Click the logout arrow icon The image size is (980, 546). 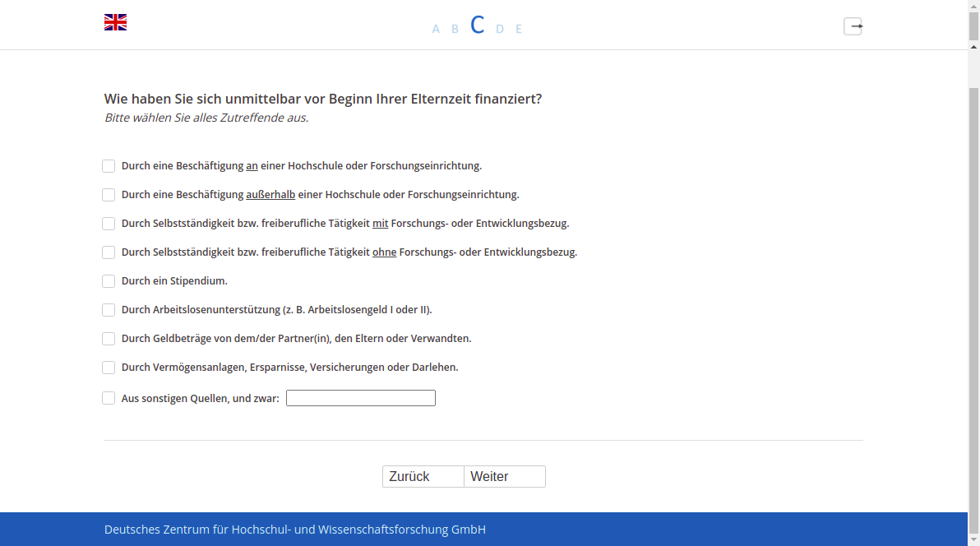pyautogui.click(x=853, y=26)
